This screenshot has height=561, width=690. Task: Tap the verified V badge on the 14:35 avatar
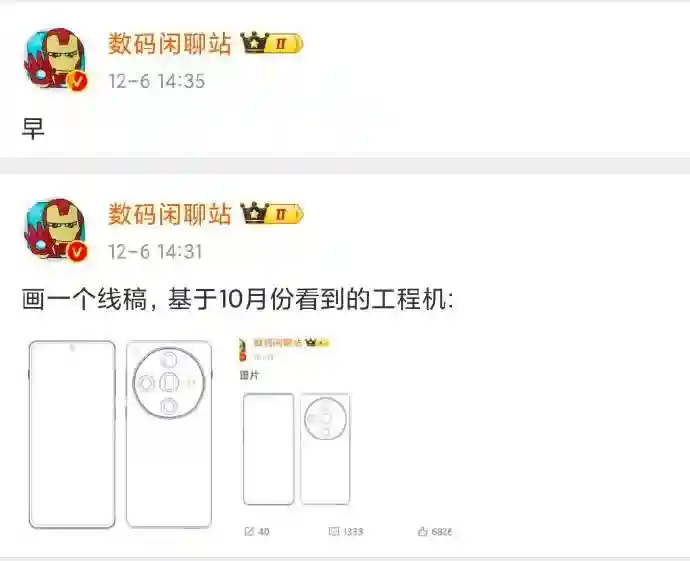point(78,81)
